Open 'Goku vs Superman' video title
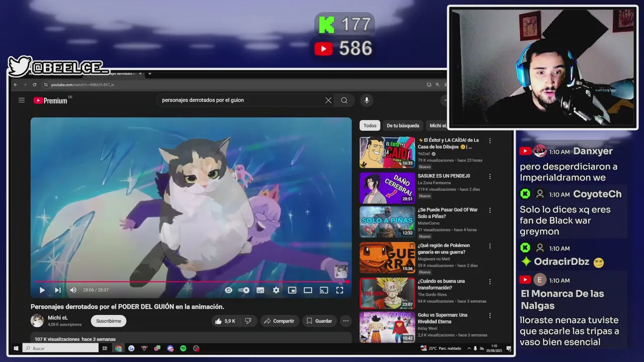Screen dimensions: 644x362 [x=443, y=318]
